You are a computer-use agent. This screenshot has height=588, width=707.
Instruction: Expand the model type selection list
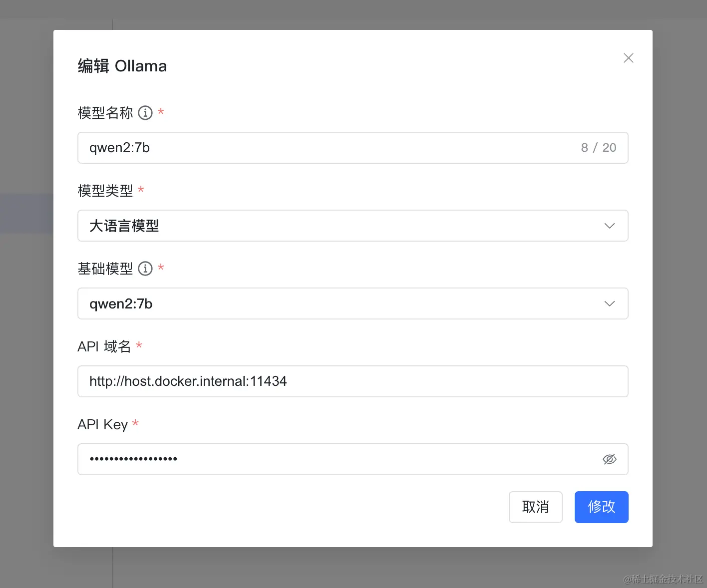pyautogui.click(x=353, y=226)
